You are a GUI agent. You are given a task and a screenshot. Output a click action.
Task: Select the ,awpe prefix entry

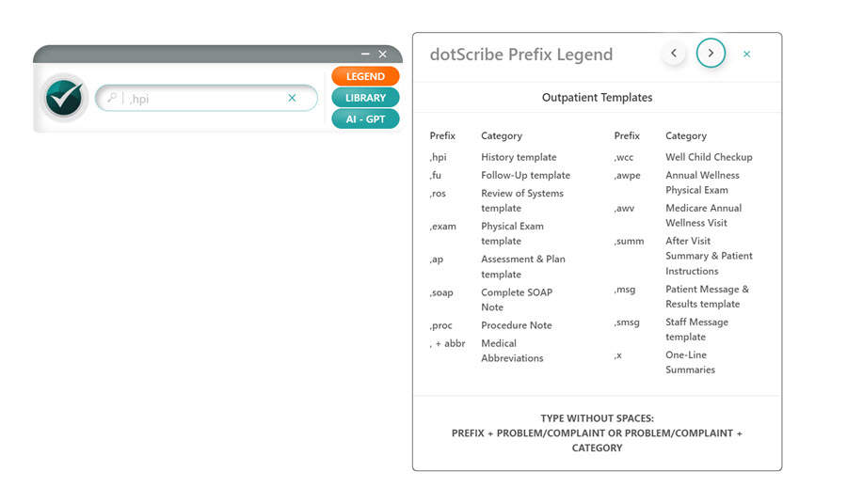[x=627, y=176]
